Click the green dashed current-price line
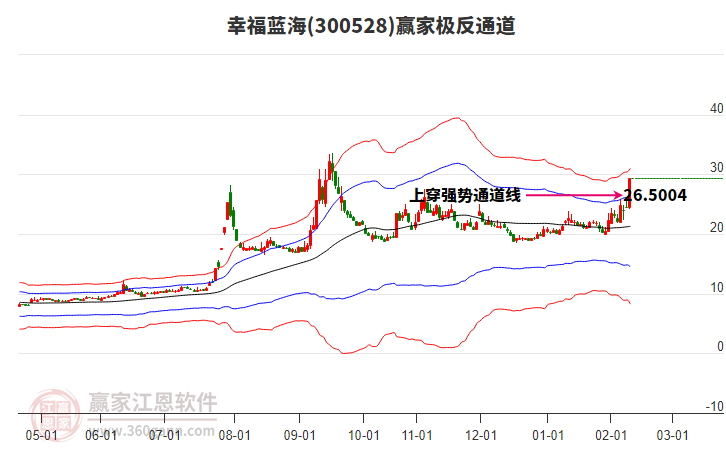 678,178
